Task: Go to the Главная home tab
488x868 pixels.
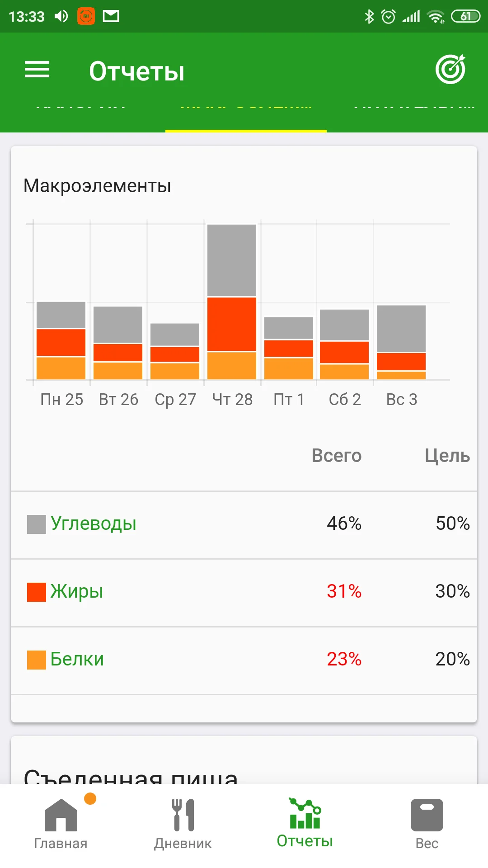Action: 61,824
